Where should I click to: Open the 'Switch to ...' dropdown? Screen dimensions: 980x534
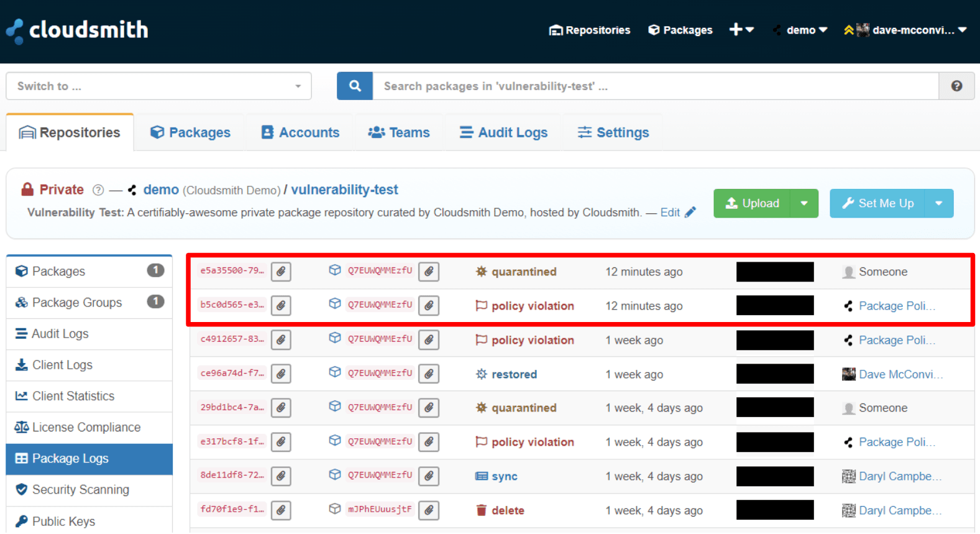click(x=158, y=86)
